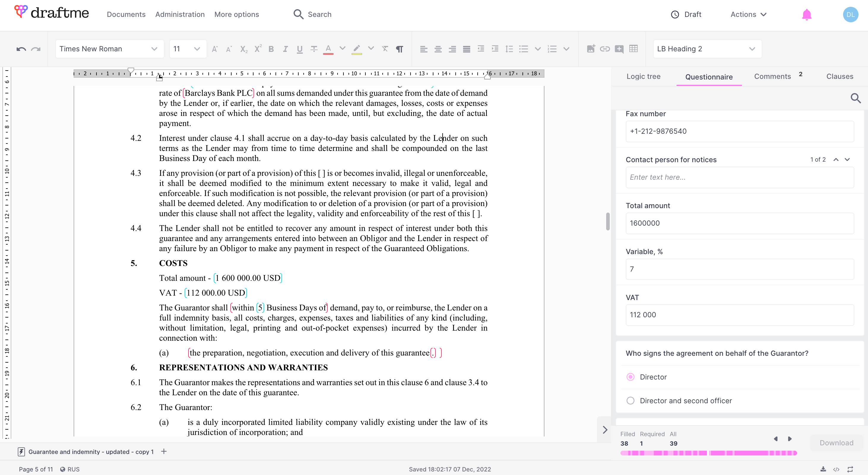868x475 pixels.
Task: Insert a hyperlink using the link icon
Action: click(x=604, y=49)
